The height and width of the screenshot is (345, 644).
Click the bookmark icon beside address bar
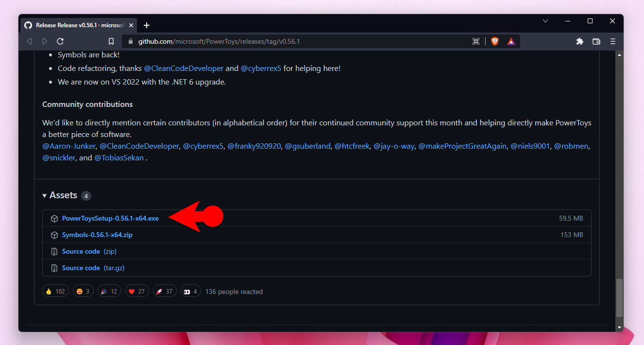(111, 41)
